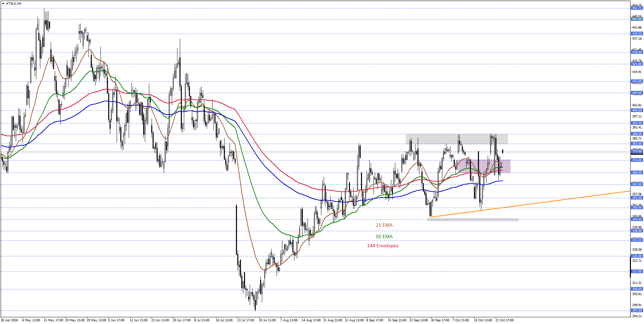Viewport: 644px width, 324px height.
Task: Click the 12 Jun 21:00 date label
Action: tap(138, 320)
